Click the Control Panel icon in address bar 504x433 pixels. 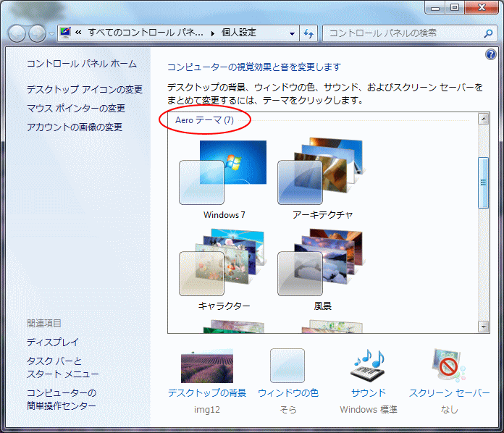point(66,33)
